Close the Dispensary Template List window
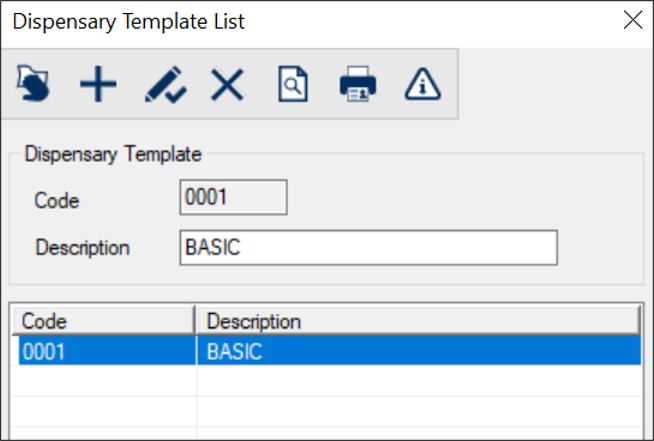654x441 pixels. pyautogui.click(x=632, y=20)
